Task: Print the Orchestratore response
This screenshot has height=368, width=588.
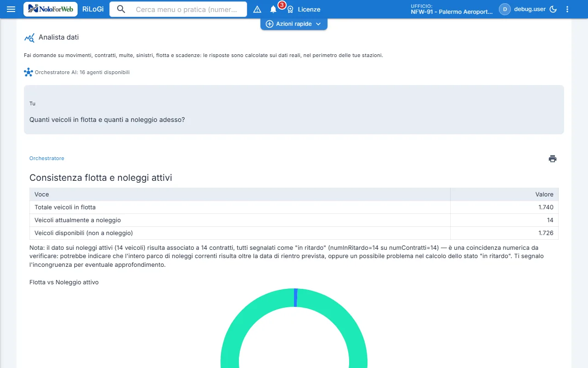Action: coord(553,159)
